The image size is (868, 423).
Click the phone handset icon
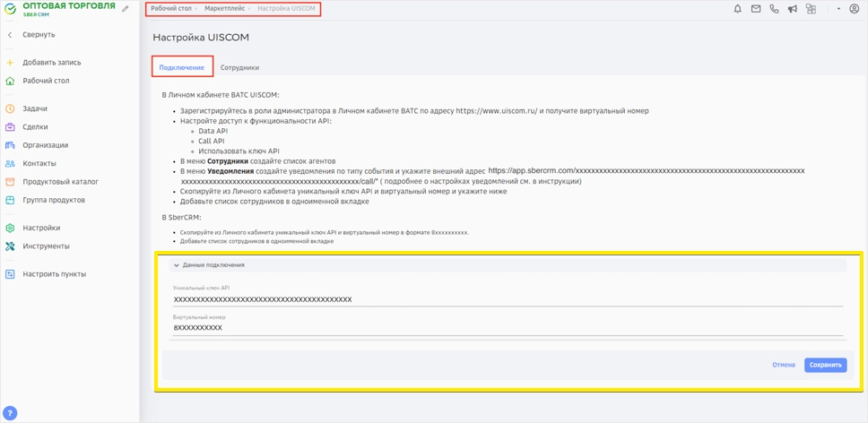(x=774, y=9)
